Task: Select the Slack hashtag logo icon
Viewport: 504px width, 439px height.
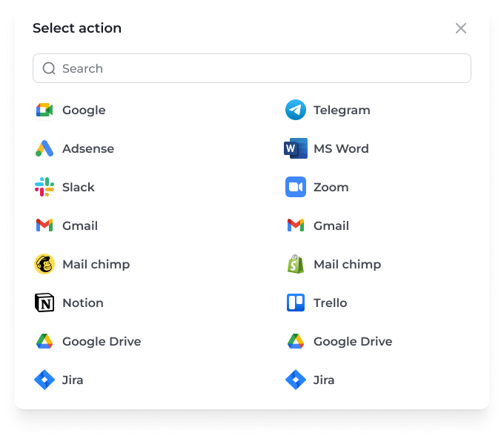Action: [x=44, y=187]
